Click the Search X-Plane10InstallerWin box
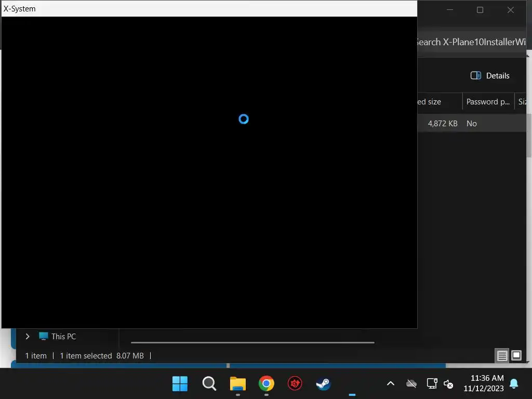This screenshot has width=532, height=399. click(471, 42)
